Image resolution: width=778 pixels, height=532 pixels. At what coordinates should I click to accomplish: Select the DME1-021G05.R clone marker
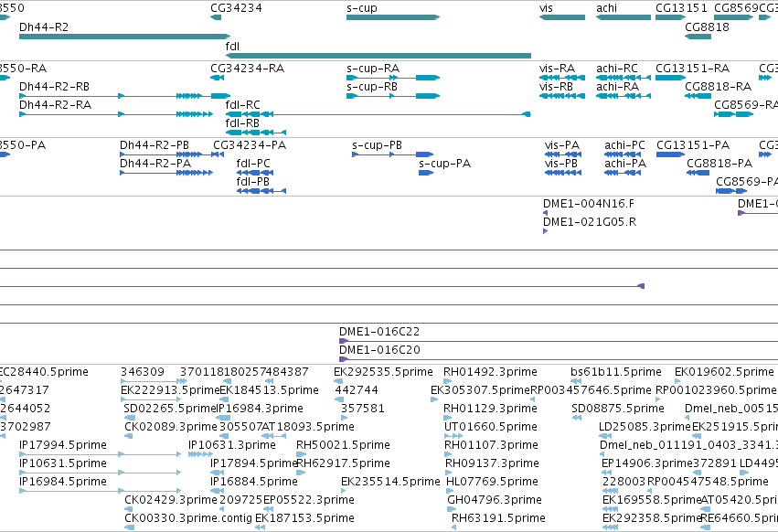tap(545, 231)
